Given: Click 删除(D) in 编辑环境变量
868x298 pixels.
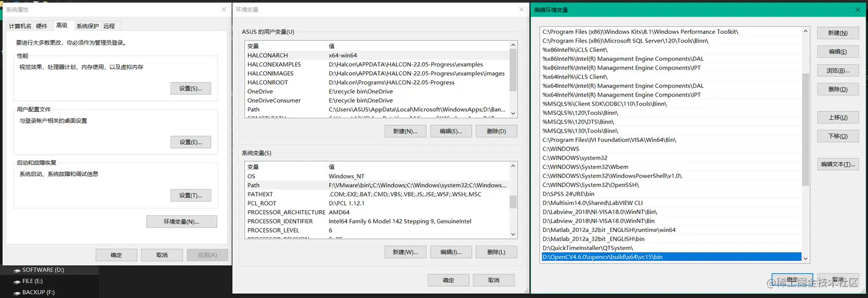Looking at the screenshot, I should click(838, 89).
